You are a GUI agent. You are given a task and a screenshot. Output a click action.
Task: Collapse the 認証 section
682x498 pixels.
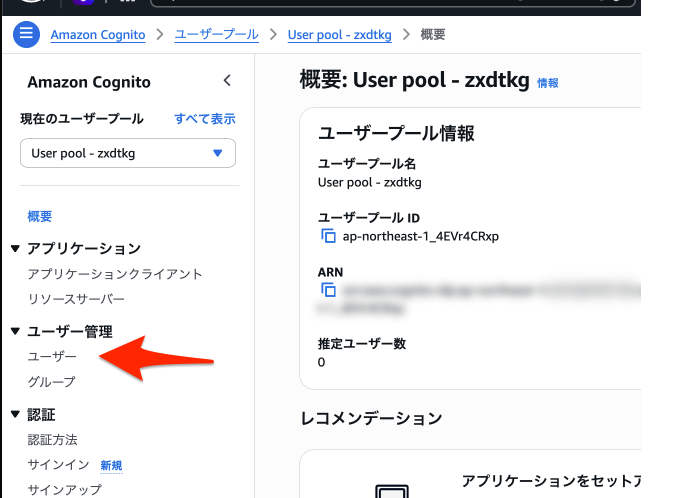(16, 414)
